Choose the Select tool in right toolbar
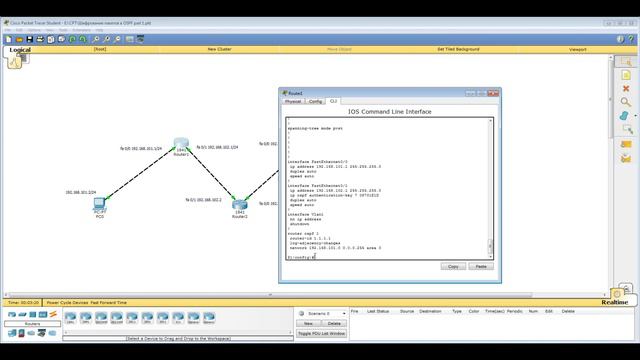The image size is (640, 360). click(626, 62)
